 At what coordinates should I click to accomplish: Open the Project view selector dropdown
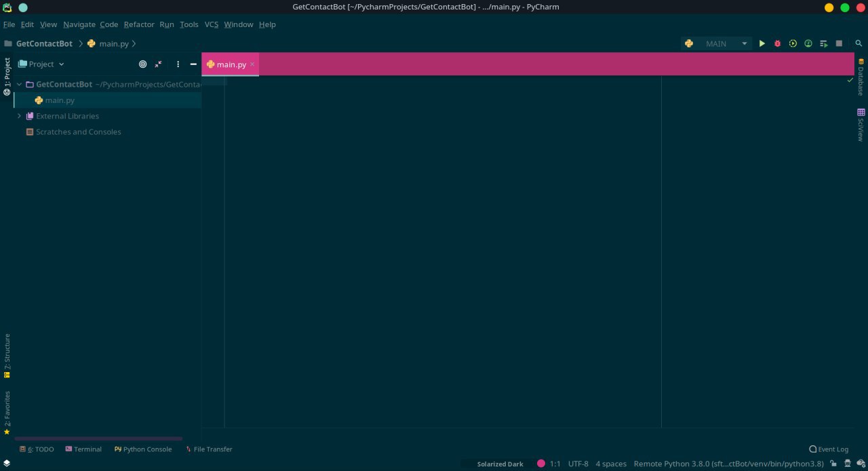[x=41, y=64]
